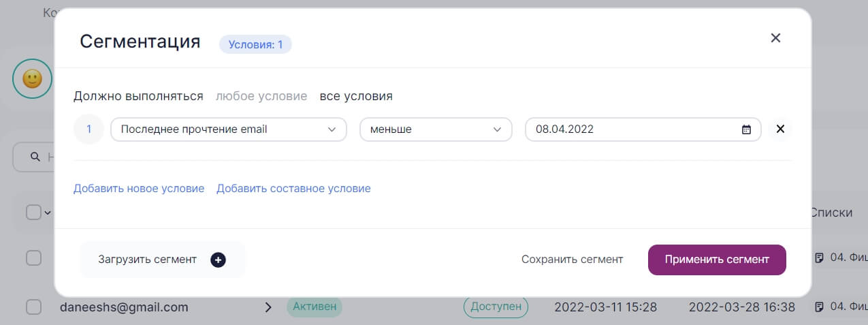Viewport: 868px width, 325px height.
Task: Click the date field 08.04.2022
Action: [643, 129]
